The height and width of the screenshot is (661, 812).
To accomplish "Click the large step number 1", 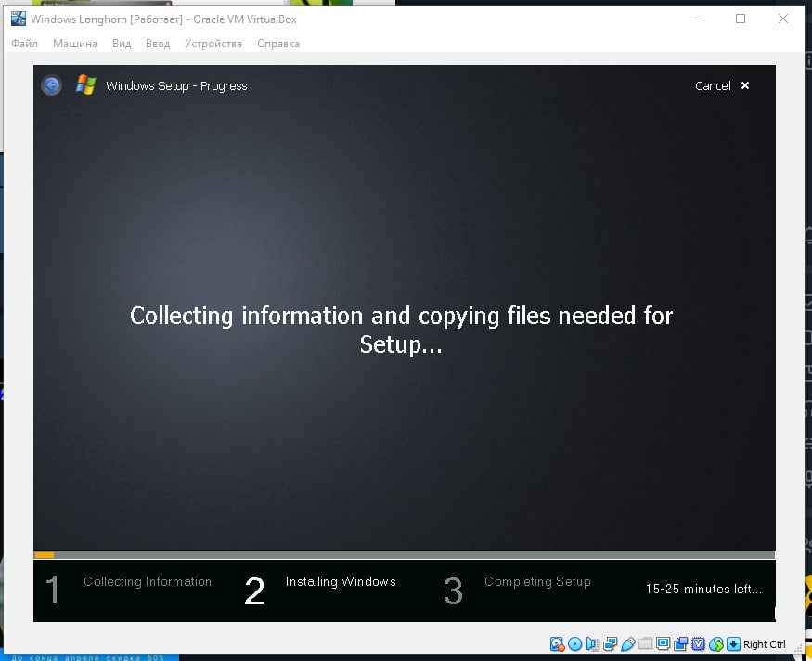I will tap(52, 590).
